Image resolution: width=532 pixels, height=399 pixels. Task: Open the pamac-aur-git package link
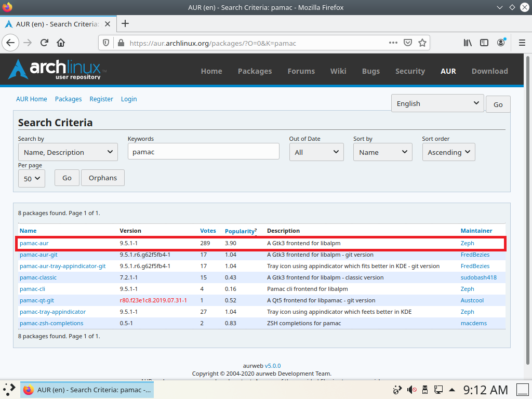[x=38, y=255]
